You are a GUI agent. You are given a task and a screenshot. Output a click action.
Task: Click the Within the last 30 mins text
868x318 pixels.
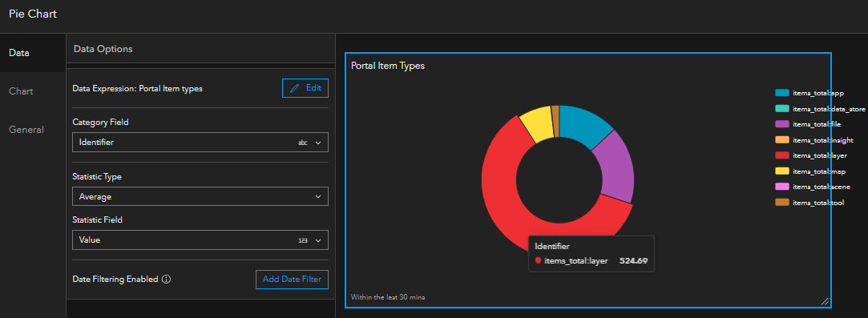[387, 297]
